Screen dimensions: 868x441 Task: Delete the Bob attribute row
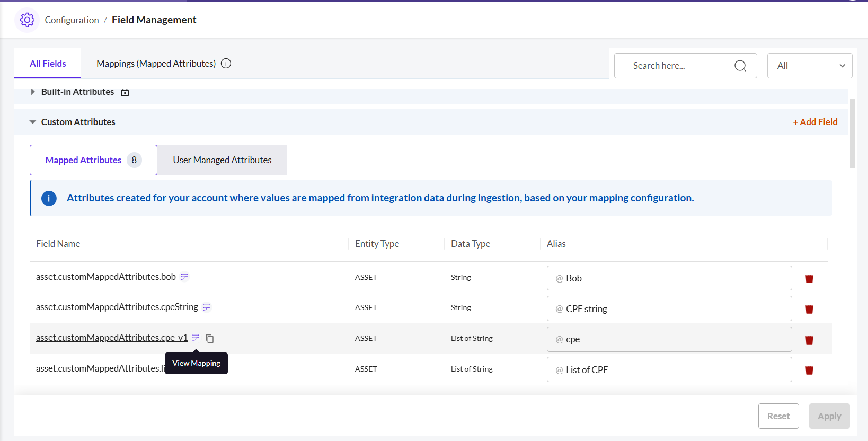point(809,279)
